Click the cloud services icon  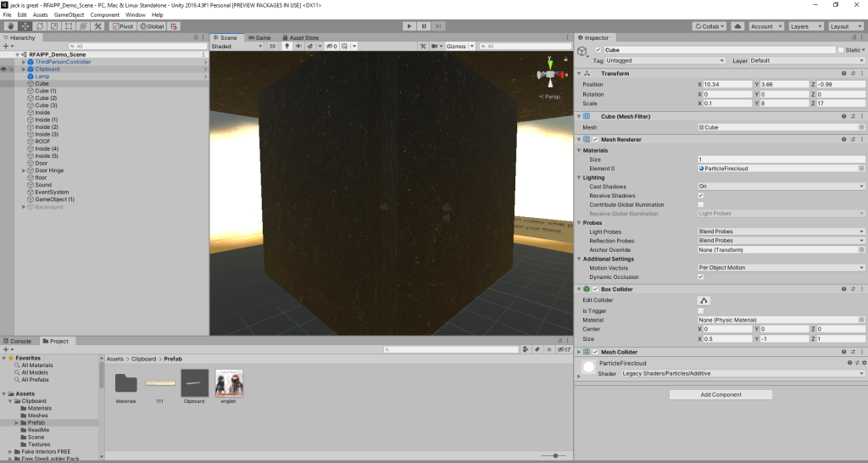[737, 26]
